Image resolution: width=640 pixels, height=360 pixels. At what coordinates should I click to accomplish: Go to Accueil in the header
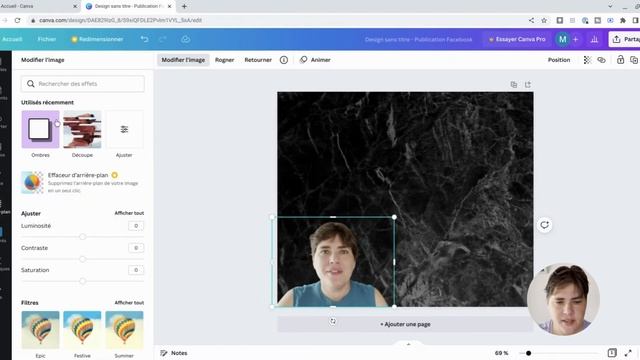point(12,39)
